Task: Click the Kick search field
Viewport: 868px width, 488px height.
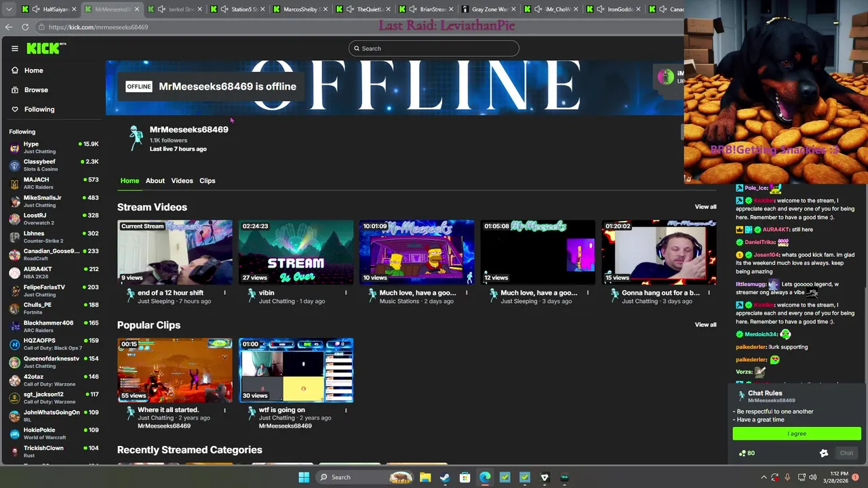Action: click(434, 48)
